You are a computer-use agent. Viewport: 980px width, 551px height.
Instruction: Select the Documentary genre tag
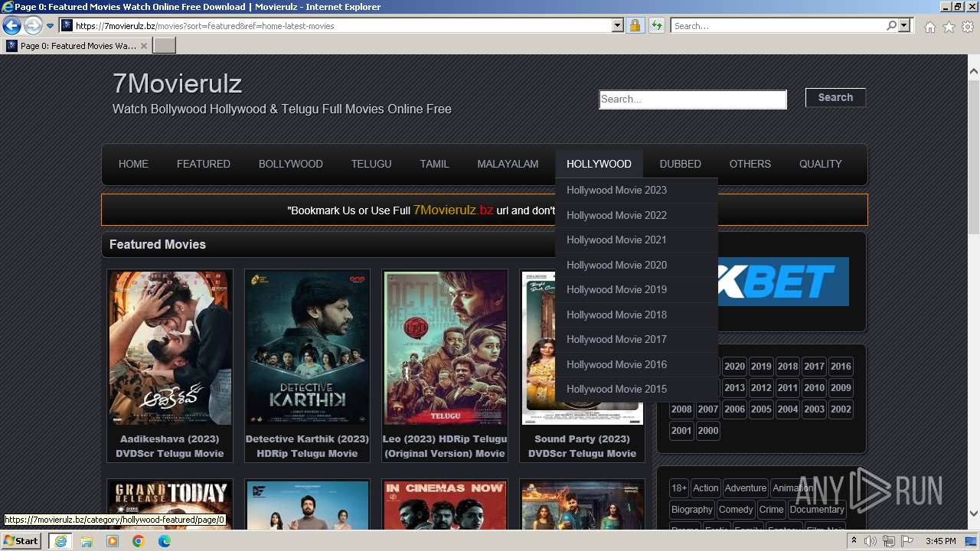pyautogui.click(x=817, y=509)
